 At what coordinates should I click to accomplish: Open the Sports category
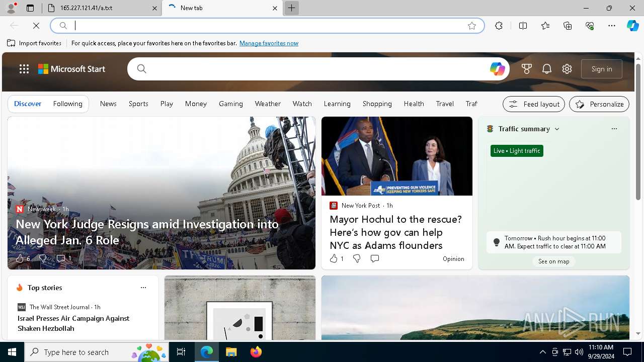(x=138, y=104)
